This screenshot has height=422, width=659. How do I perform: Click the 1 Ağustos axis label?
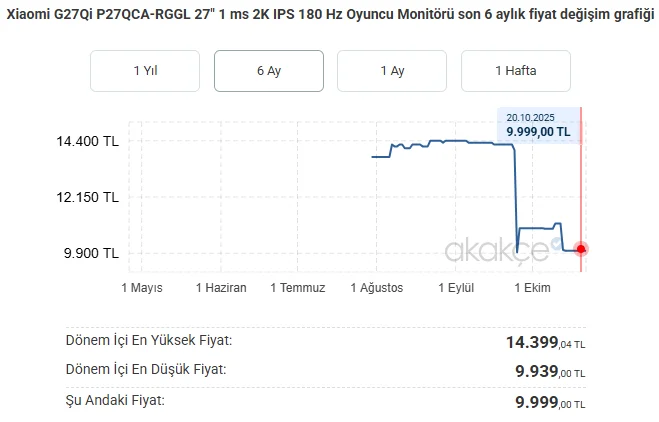(377, 288)
